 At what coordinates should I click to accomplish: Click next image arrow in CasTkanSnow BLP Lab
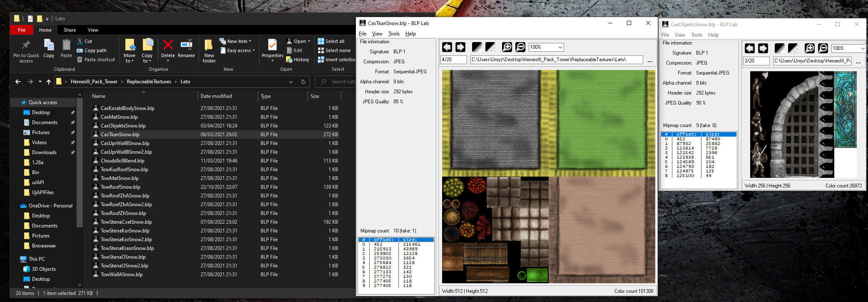tap(460, 47)
